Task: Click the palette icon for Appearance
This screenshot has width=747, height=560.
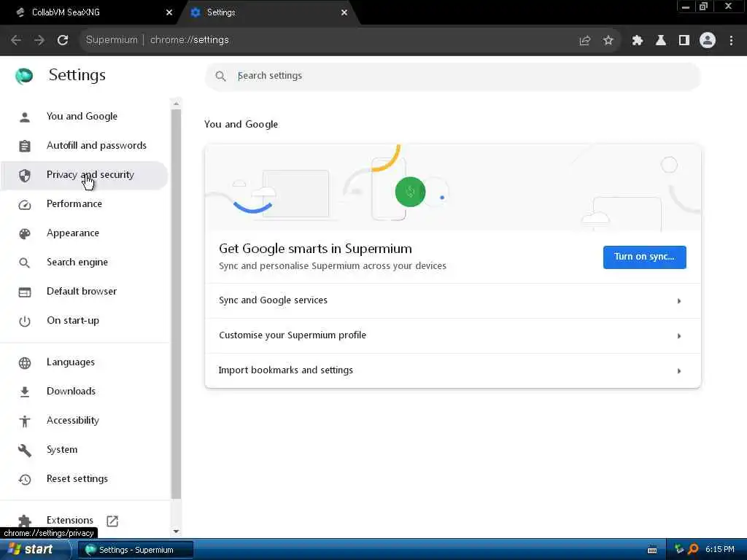Action: [x=25, y=233]
